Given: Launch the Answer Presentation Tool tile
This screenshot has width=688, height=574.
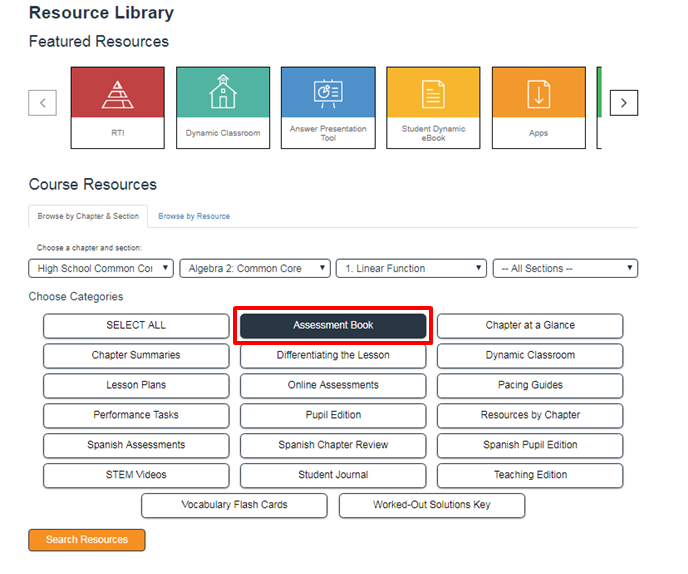Looking at the screenshot, I should [328, 108].
